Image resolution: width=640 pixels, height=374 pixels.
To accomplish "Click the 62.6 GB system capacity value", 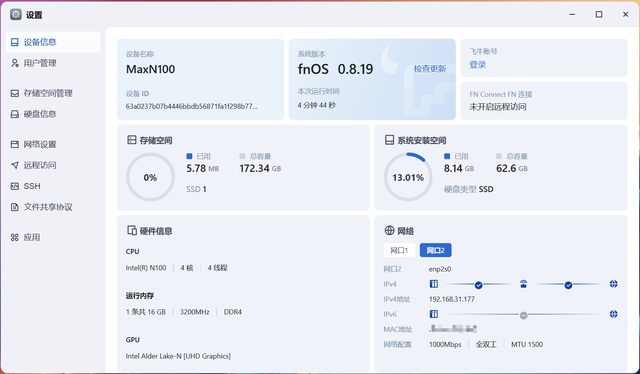I will tap(512, 168).
